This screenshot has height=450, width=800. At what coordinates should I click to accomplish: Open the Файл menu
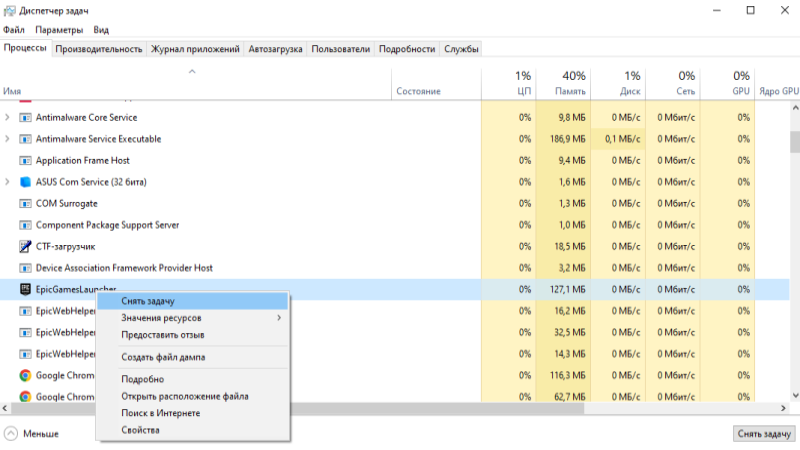[x=14, y=30]
